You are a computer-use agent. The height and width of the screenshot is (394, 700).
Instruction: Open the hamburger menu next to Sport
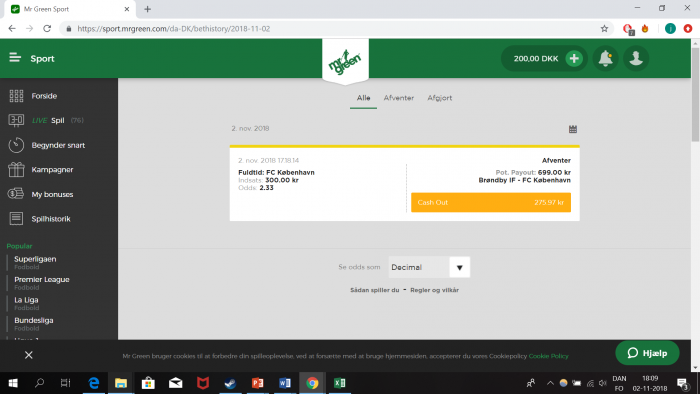15,58
